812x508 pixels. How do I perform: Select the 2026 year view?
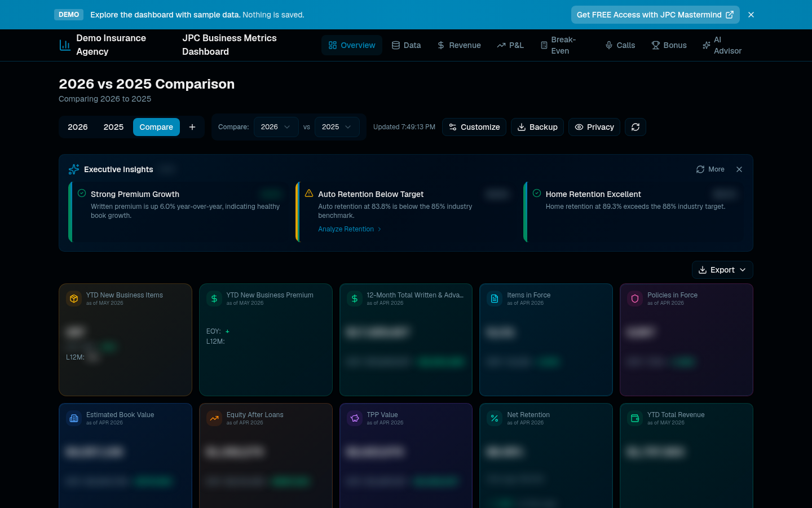(x=78, y=127)
